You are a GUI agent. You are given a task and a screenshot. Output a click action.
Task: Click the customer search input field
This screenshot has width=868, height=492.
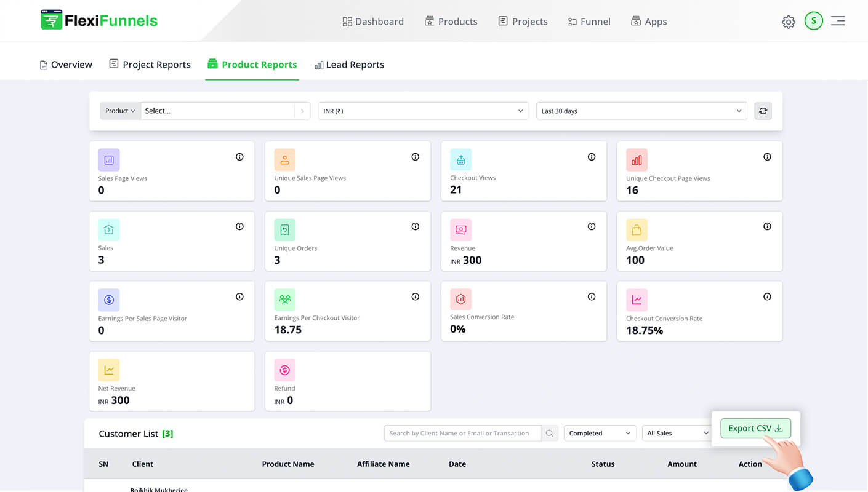(462, 434)
